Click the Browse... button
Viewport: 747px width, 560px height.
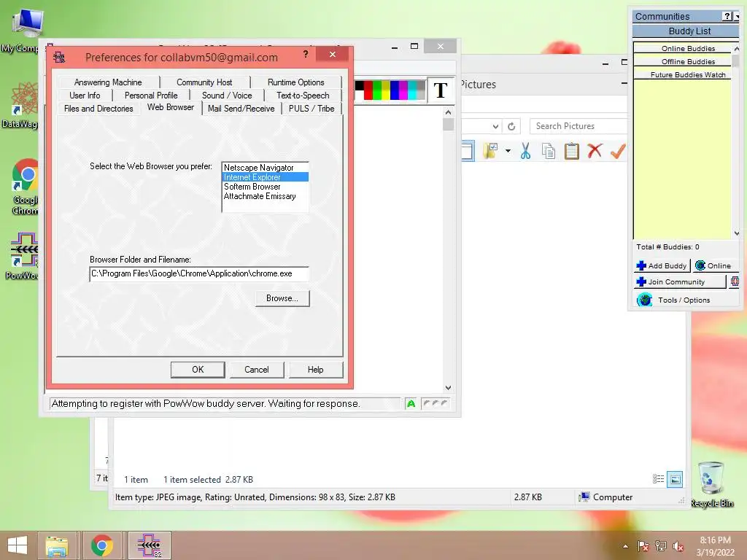tap(282, 298)
